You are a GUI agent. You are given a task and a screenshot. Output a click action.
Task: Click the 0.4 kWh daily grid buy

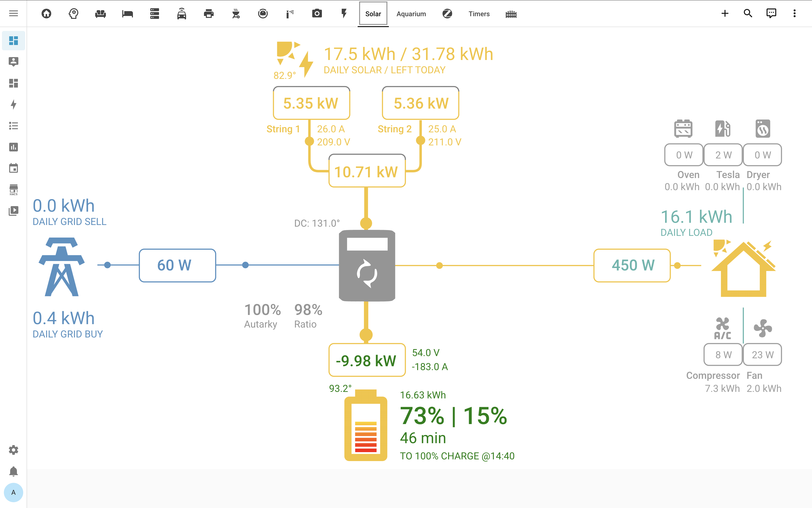click(63, 318)
